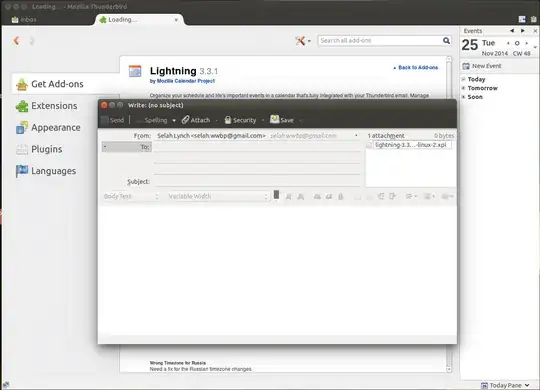Screen dimensions: 540x390
Task: Click the larger font size icon
Action: 301,196
